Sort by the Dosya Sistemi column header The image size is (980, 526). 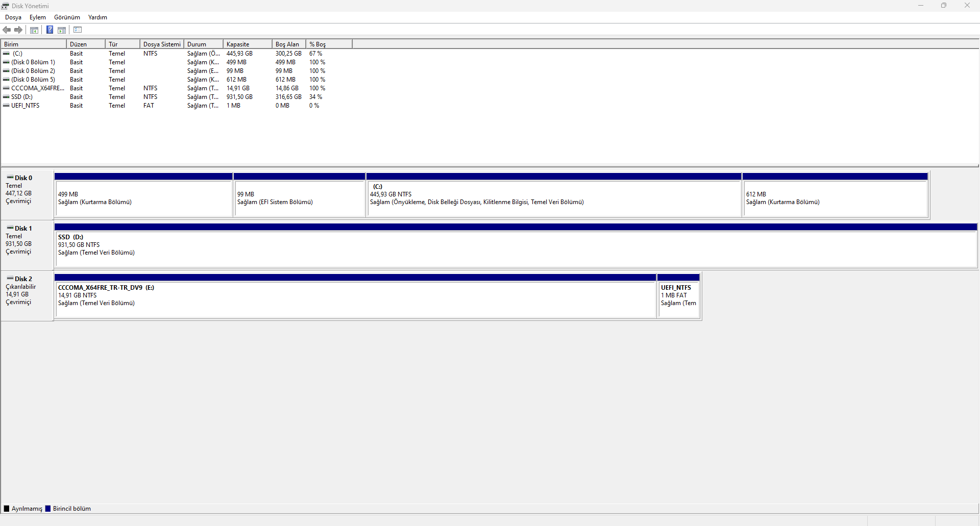point(162,44)
